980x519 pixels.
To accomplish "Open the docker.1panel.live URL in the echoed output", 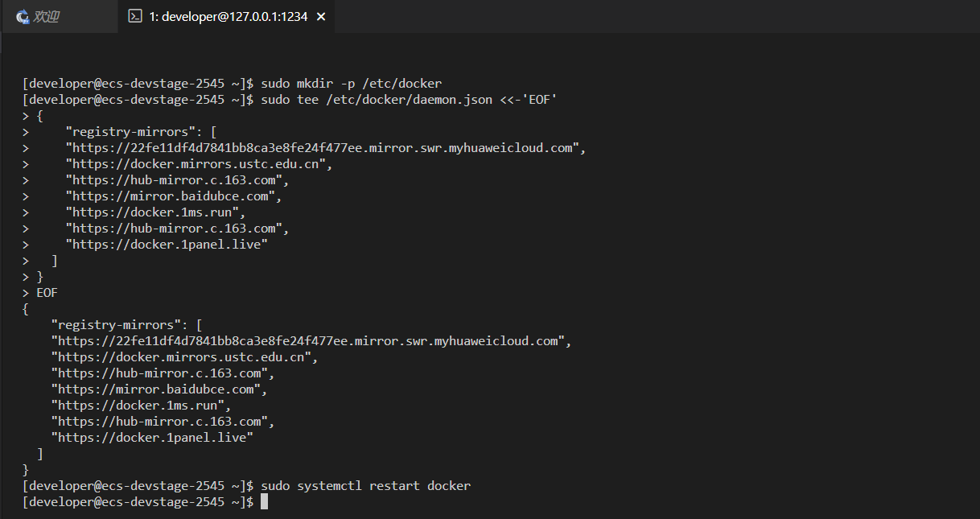I will click(x=152, y=438).
